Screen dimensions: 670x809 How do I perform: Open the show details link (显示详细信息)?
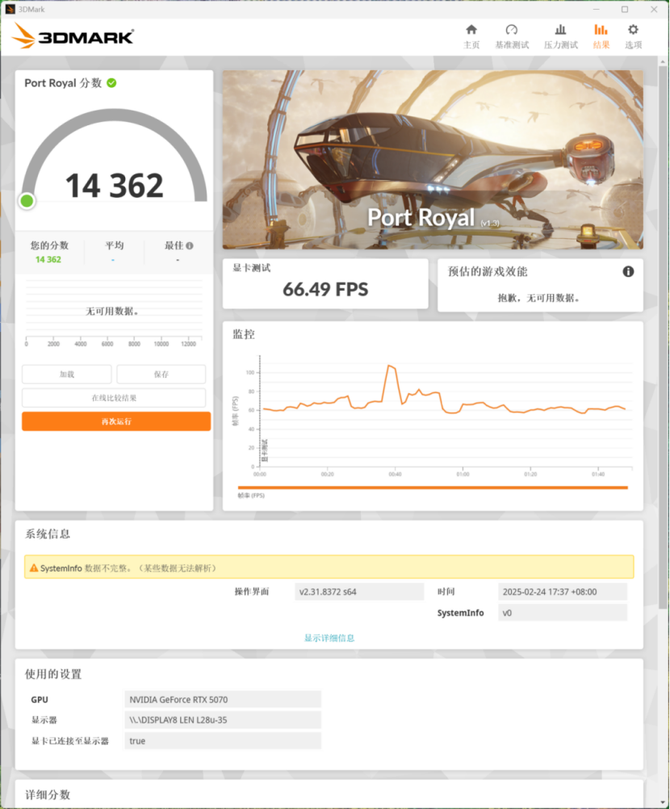[329, 638]
